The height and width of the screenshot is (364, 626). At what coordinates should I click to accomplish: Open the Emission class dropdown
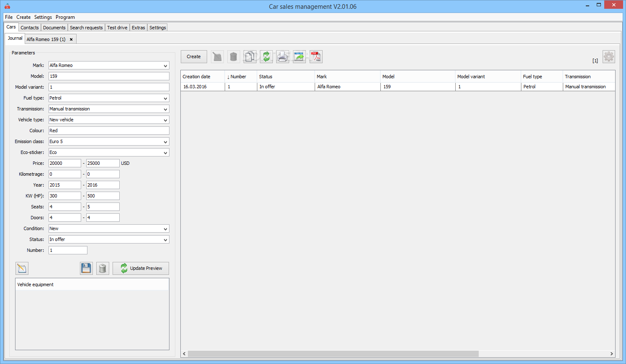166,142
